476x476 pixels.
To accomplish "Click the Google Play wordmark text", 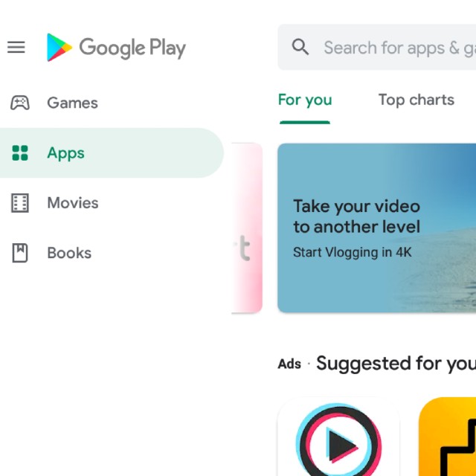I will (132, 48).
